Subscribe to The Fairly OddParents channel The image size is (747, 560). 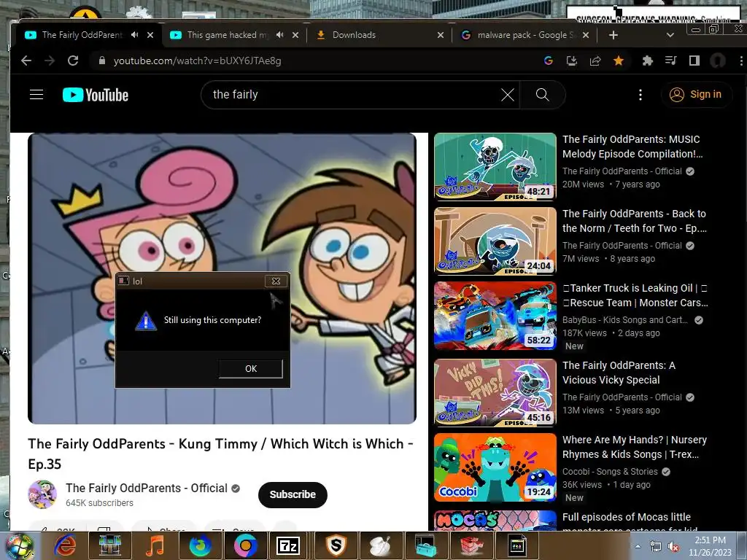[293, 495]
